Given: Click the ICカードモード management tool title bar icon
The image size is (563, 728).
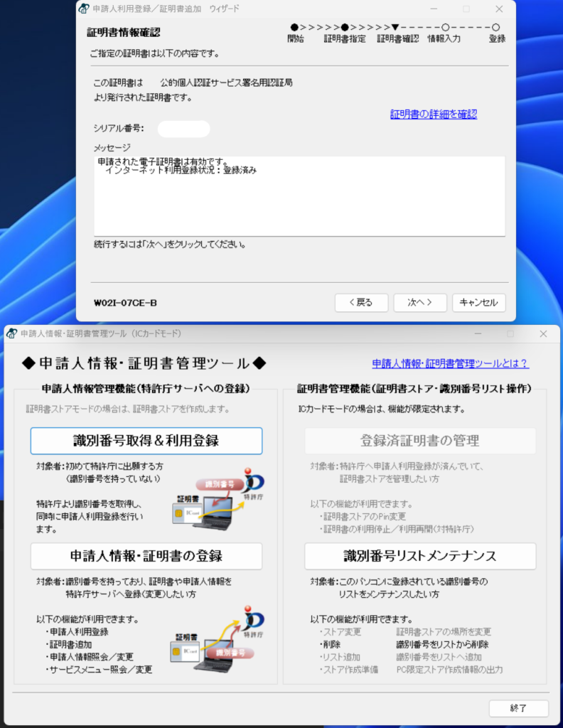Looking at the screenshot, I should click(x=12, y=333).
